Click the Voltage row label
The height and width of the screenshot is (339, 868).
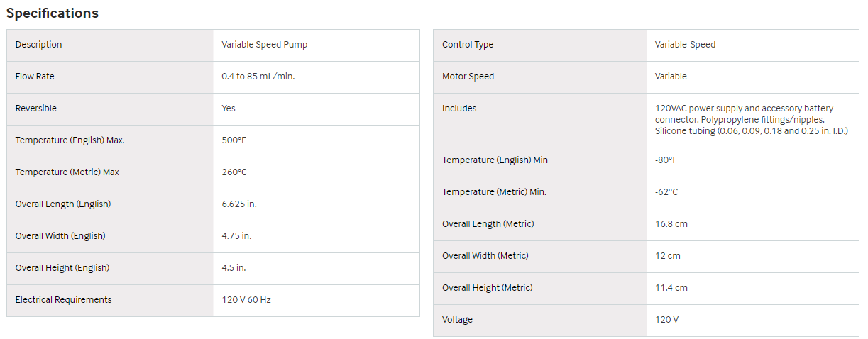tap(457, 320)
